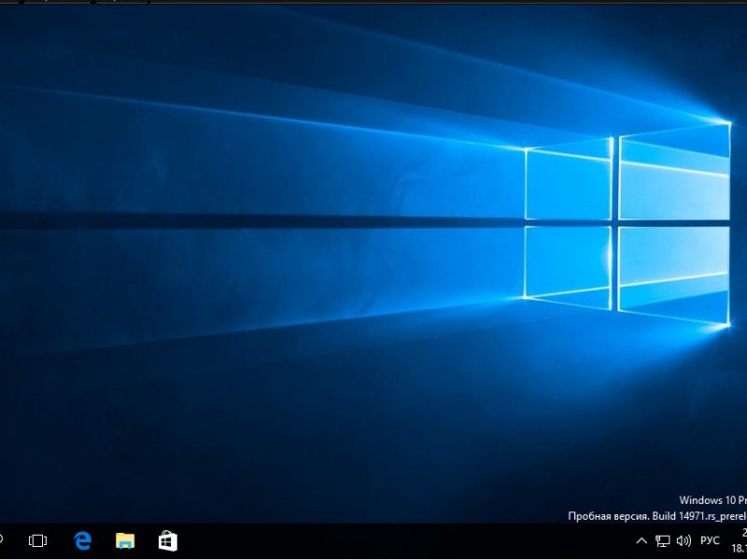This screenshot has width=747, height=560.
Task: Show hidden system tray icons
Action: click(641, 540)
